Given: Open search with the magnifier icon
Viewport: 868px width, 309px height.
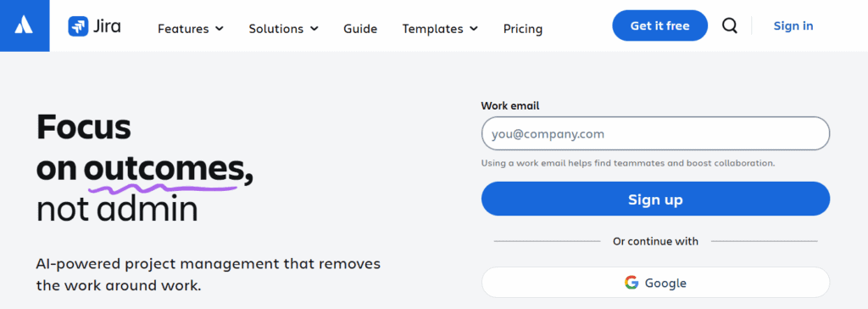Looking at the screenshot, I should (730, 25).
